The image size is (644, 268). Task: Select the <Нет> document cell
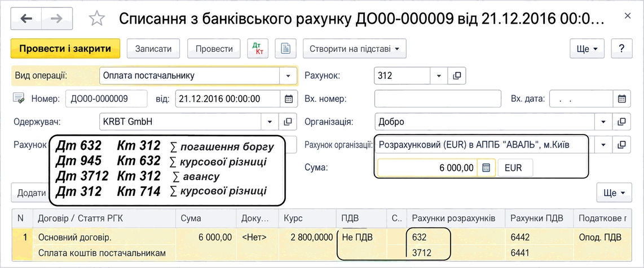click(x=258, y=237)
